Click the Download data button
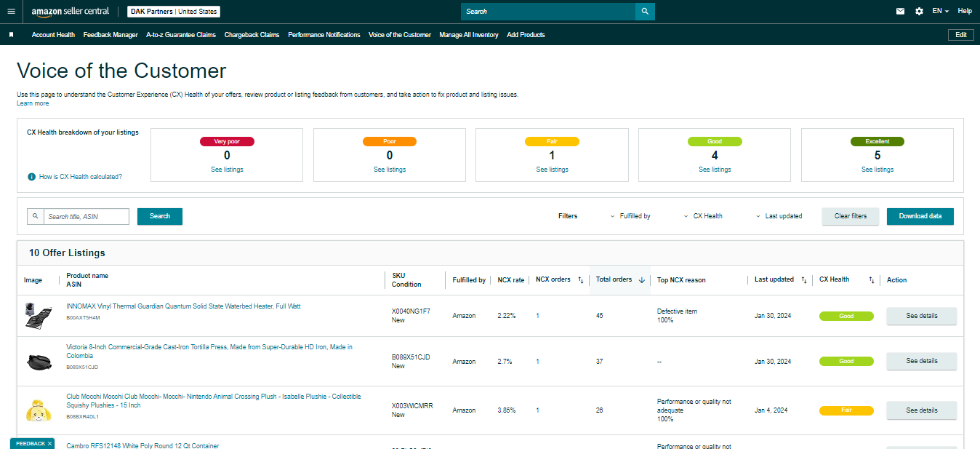 tap(920, 216)
